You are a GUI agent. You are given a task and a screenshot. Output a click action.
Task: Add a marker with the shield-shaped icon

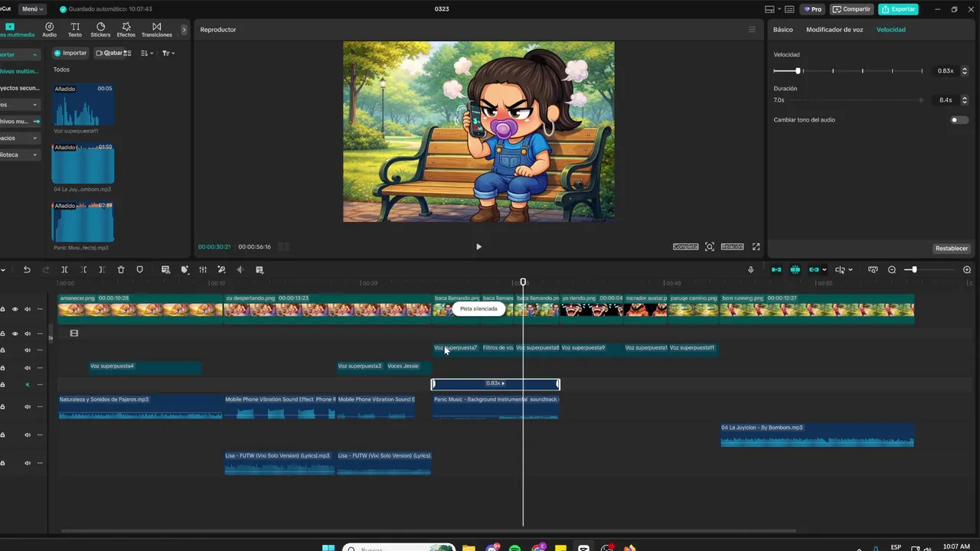tap(139, 270)
